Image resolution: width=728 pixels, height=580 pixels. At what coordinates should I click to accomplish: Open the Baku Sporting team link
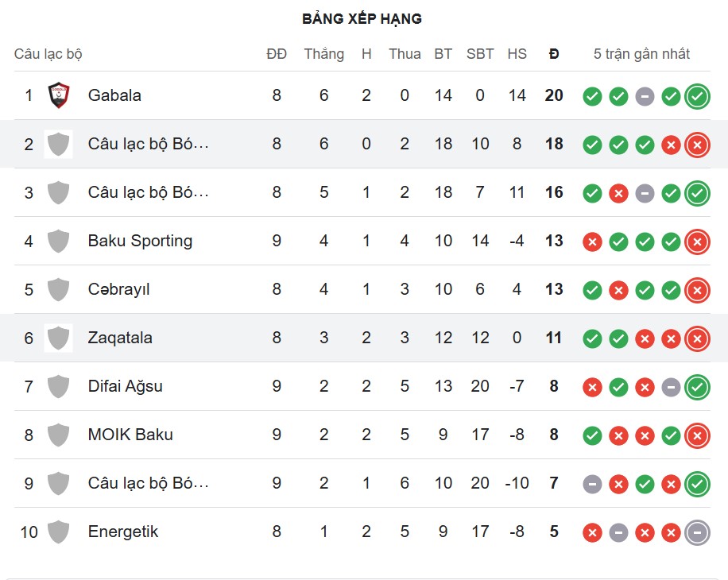(x=140, y=241)
